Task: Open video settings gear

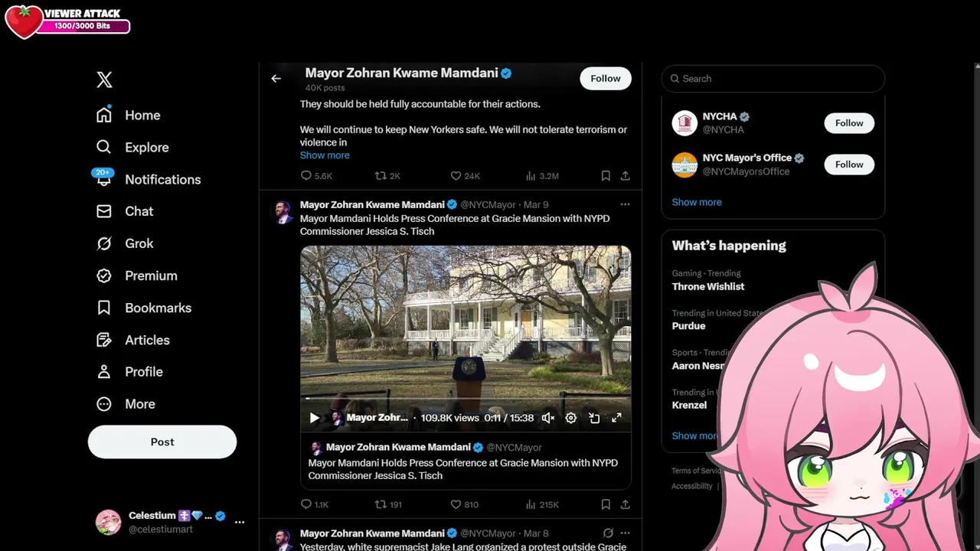Action: point(570,418)
